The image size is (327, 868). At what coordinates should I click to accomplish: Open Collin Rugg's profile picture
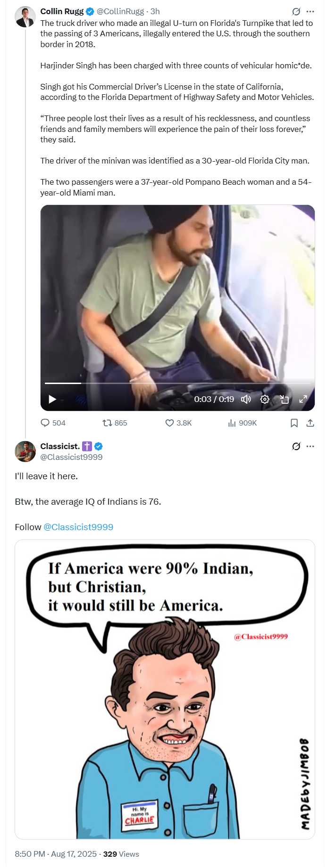coord(25,17)
